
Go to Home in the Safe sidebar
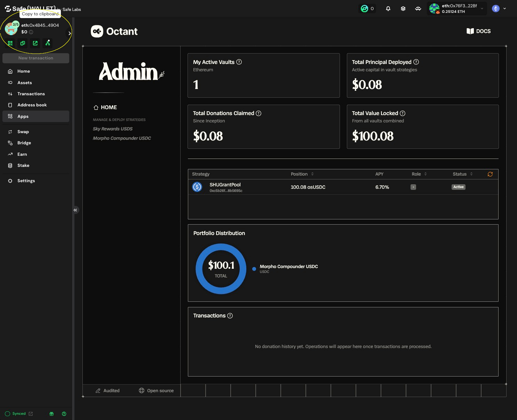coord(36,71)
